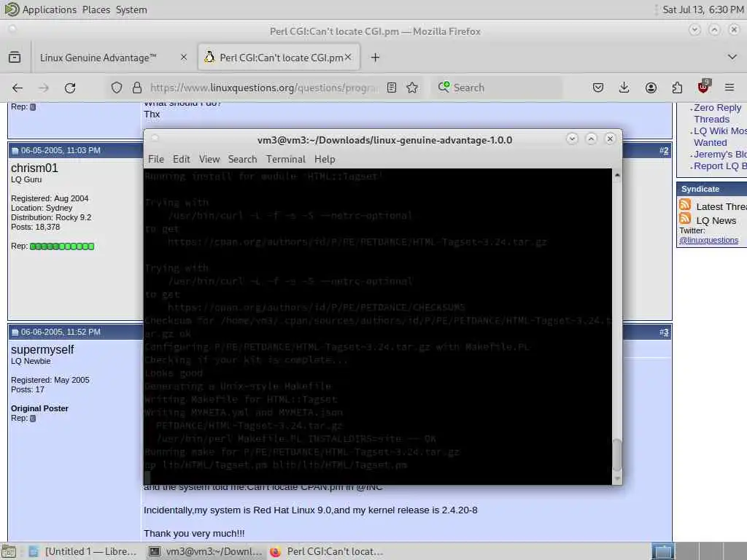747x560 pixels.
Task: Select the Perl CGI:Can't locate CGI.pm tab
Action: 279,58
